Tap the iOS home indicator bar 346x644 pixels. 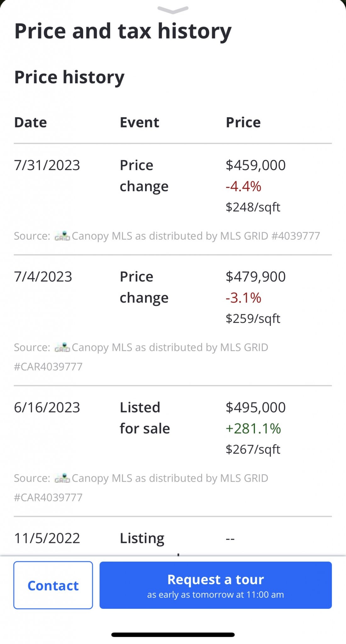coord(173,635)
